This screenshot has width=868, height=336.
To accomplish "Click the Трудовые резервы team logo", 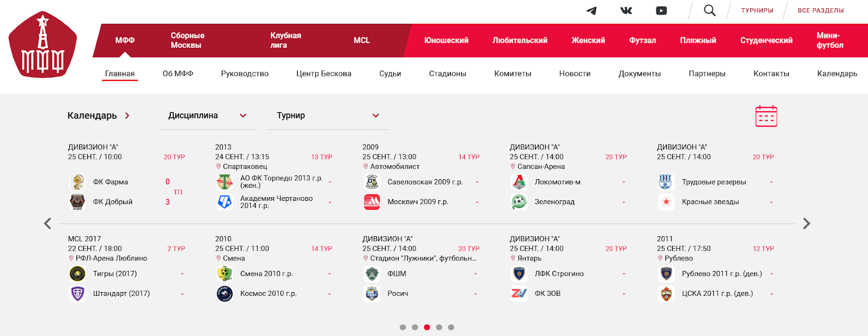I will click(666, 182).
